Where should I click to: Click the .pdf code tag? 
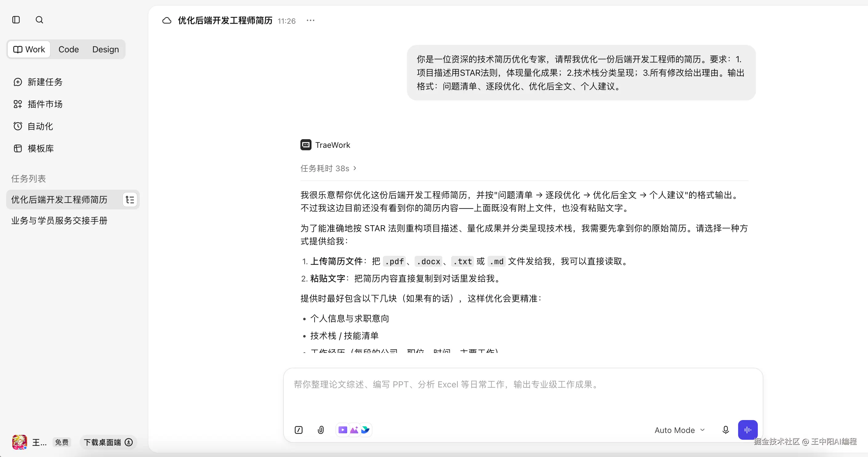coord(394,261)
